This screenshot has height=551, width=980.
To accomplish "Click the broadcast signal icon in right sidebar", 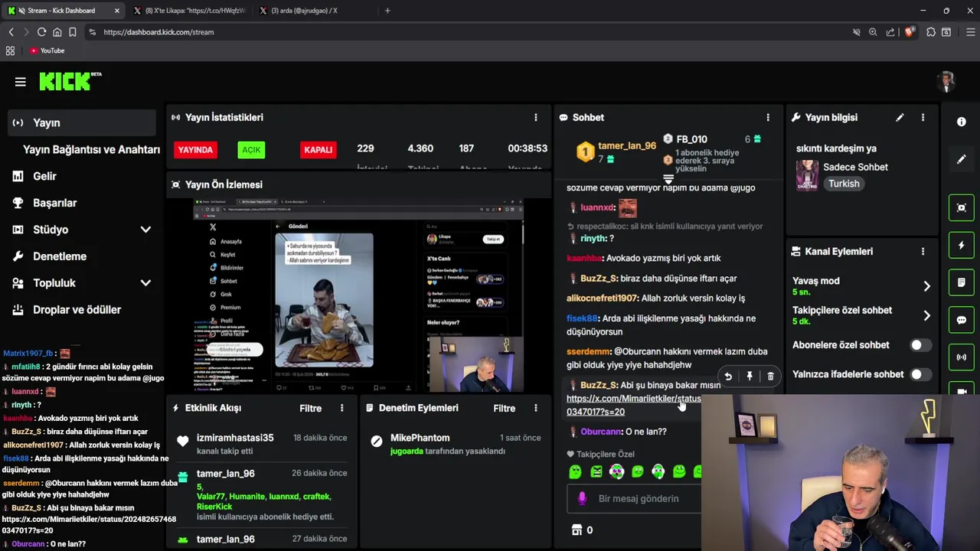I will pyautogui.click(x=962, y=357).
